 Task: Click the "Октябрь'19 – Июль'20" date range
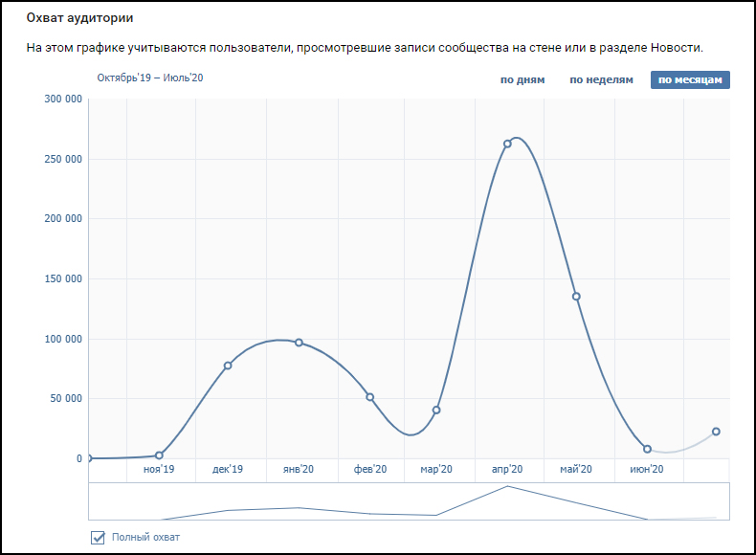[150, 77]
